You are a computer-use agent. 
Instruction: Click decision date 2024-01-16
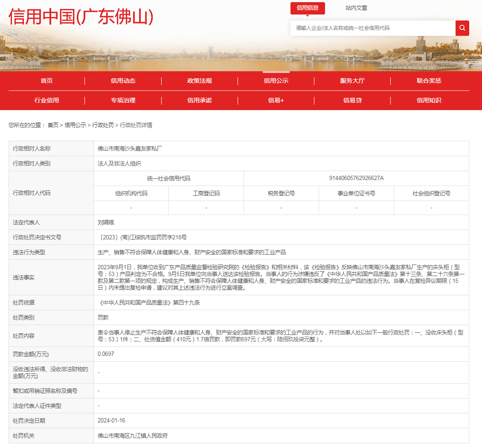click(x=111, y=420)
